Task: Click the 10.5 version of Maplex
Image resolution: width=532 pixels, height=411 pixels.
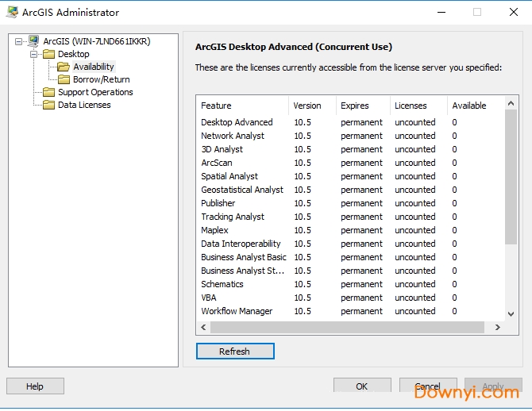Action: click(x=303, y=230)
